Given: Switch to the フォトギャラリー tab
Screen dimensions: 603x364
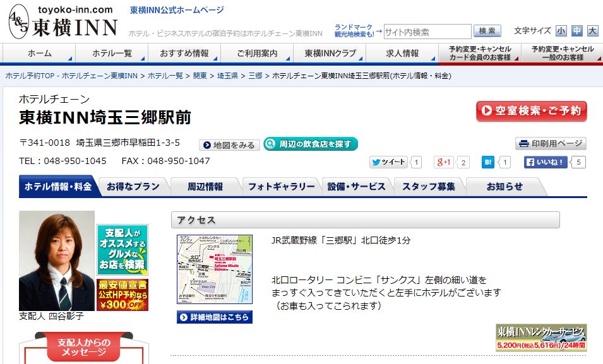Looking at the screenshot, I should (282, 187).
